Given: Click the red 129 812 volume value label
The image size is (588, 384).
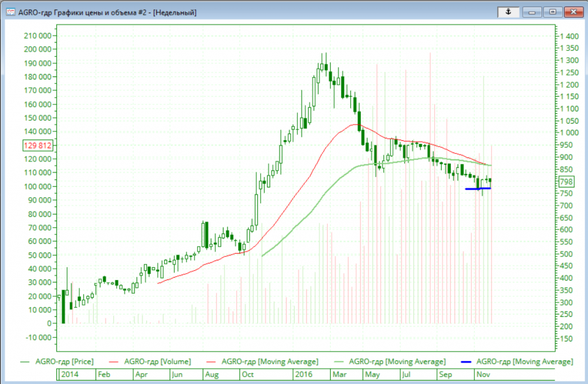Looking at the screenshot, I should point(38,145).
